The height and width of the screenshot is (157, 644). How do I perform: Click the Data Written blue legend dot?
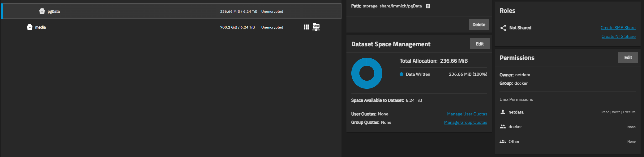coord(401,74)
